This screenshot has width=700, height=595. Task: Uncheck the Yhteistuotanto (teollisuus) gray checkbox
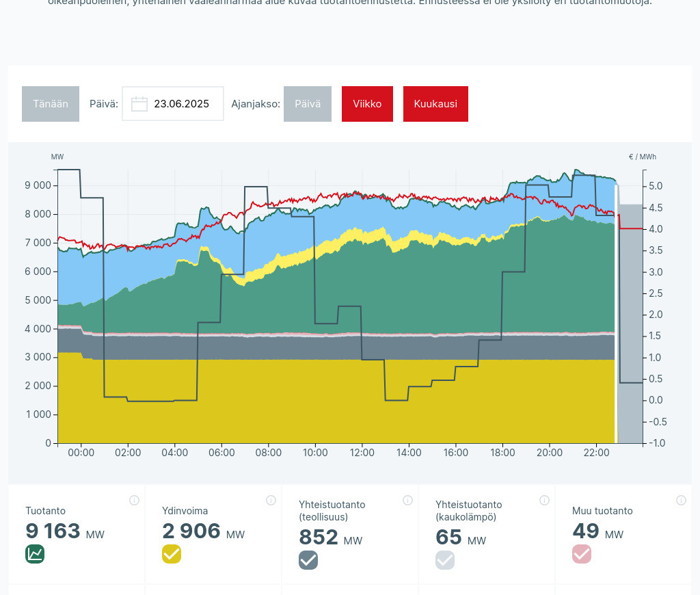pyautogui.click(x=308, y=560)
